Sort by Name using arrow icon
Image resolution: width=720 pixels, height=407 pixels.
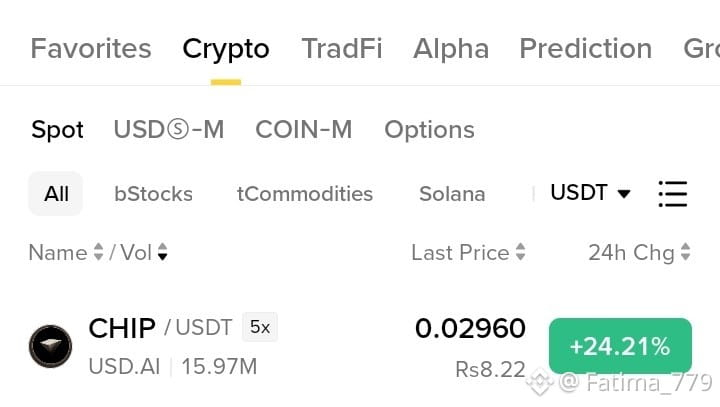click(x=98, y=252)
